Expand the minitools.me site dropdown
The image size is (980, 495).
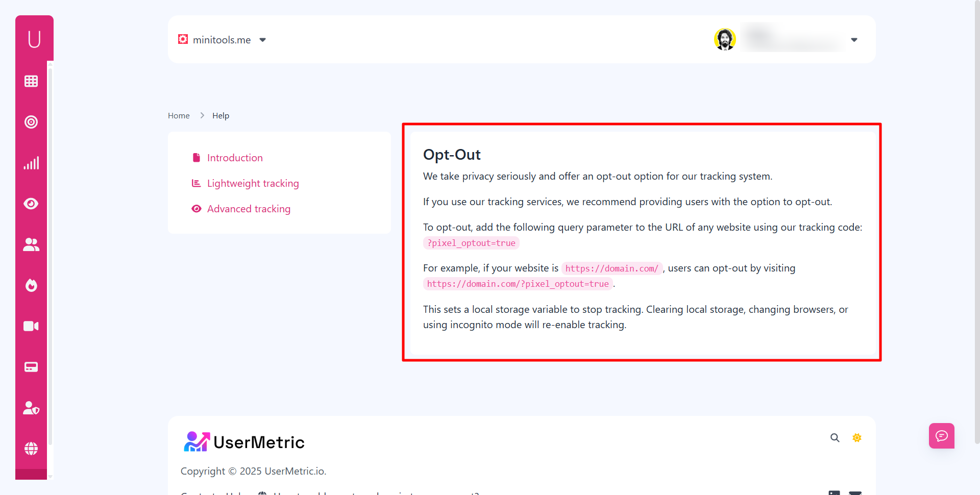[x=263, y=39]
